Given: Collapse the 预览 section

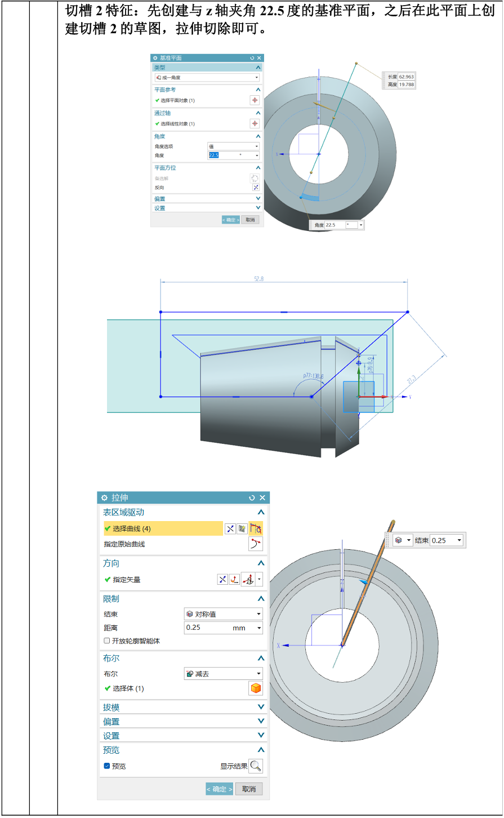Looking at the screenshot, I should pos(261,750).
